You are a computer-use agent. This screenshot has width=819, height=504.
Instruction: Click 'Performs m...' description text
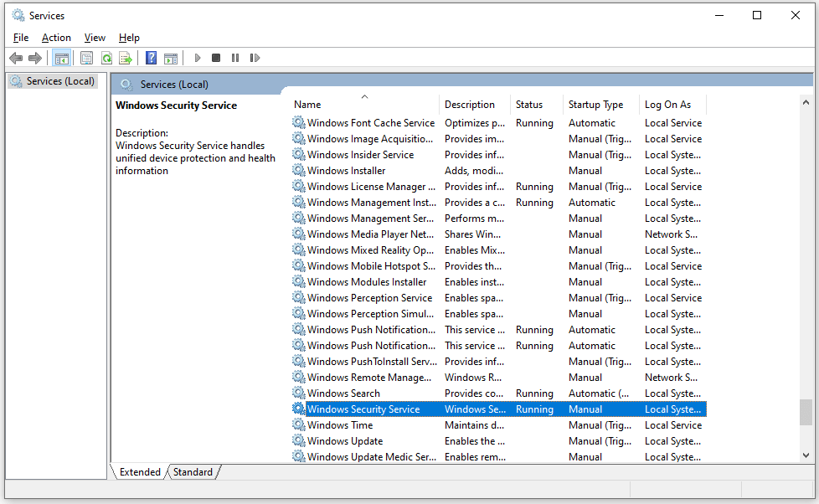tap(474, 219)
